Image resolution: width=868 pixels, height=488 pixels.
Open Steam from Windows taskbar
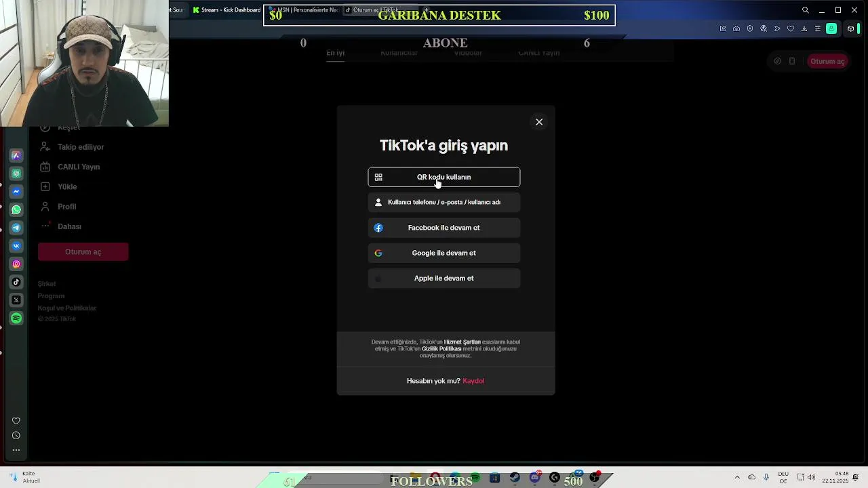[515, 478]
